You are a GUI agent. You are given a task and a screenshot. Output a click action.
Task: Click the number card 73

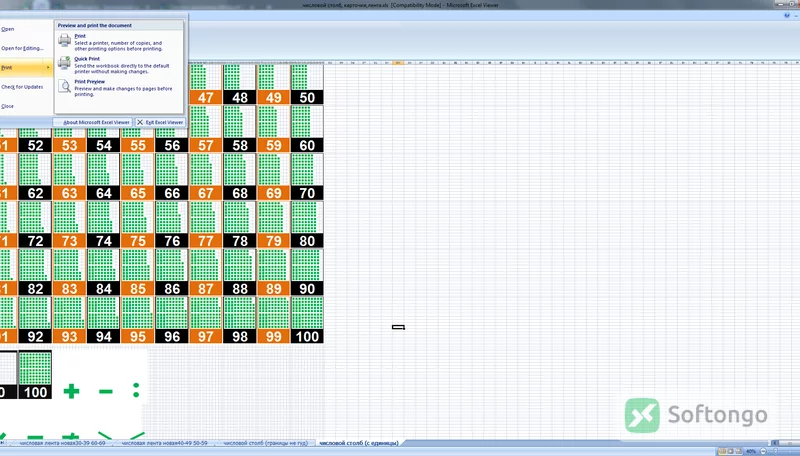[69, 225]
